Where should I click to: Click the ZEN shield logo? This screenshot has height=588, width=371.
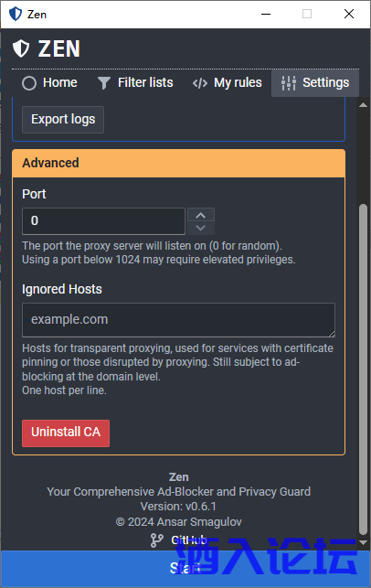[21, 48]
